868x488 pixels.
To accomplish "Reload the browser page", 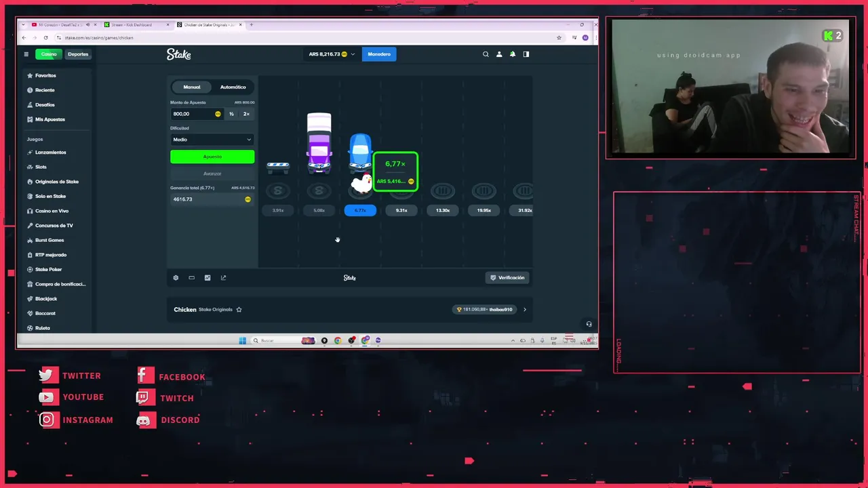I will click(x=45, y=38).
